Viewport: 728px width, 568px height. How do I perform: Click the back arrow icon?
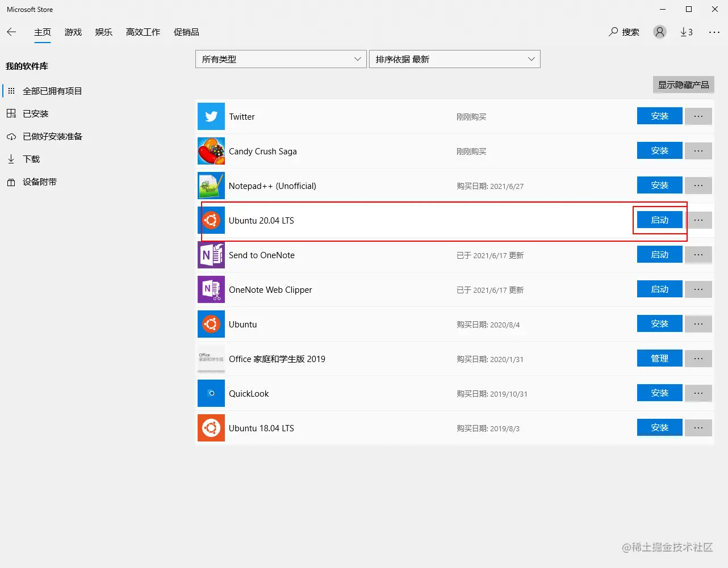[x=11, y=32]
